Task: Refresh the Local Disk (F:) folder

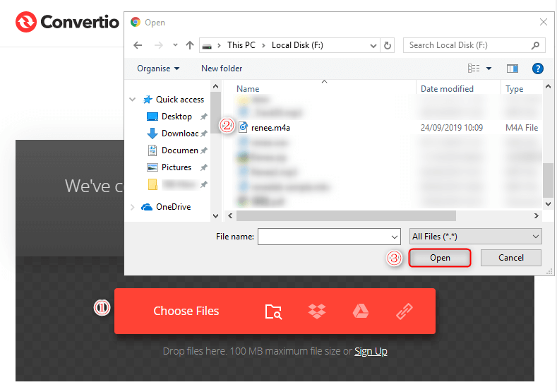Action: [388, 45]
